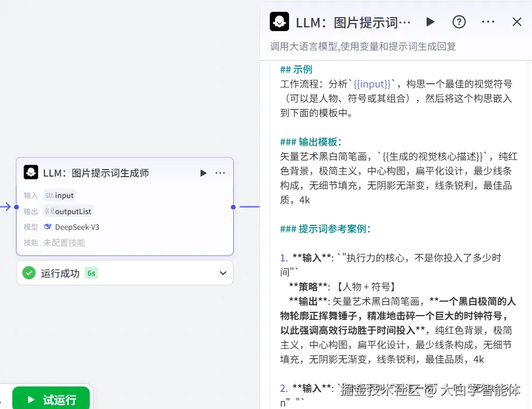Open help for the LLM panel
532x409 pixels.
[459, 22]
